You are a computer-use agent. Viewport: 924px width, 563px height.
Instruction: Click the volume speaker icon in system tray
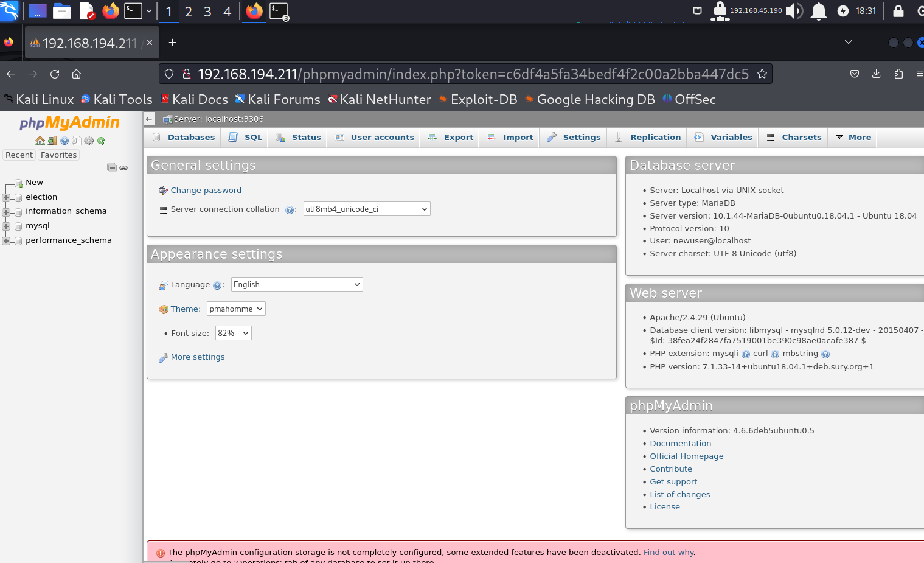coord(794,11)
